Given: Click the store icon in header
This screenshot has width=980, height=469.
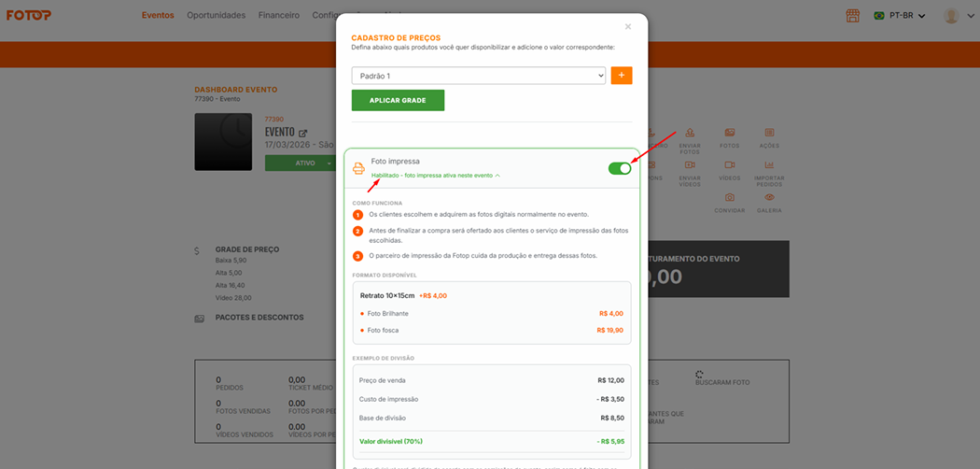Looking at the screenshot, I should 852,15.
